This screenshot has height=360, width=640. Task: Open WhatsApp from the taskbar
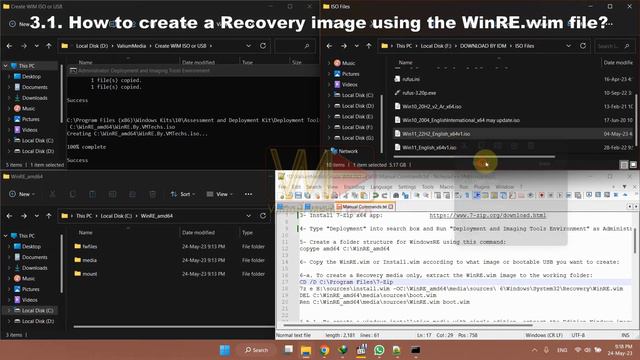(x=379, y=350)
